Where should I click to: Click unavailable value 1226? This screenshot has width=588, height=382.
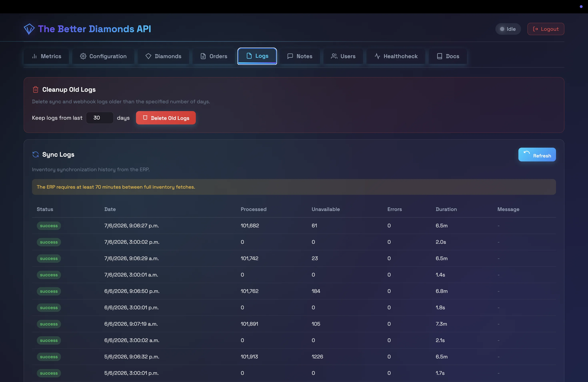click(x=317, y=357)
